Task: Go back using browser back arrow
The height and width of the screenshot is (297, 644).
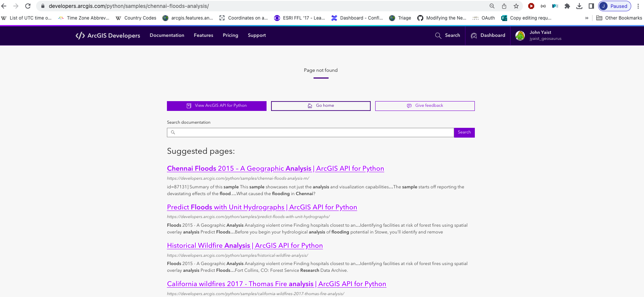Action: [4, 6]
